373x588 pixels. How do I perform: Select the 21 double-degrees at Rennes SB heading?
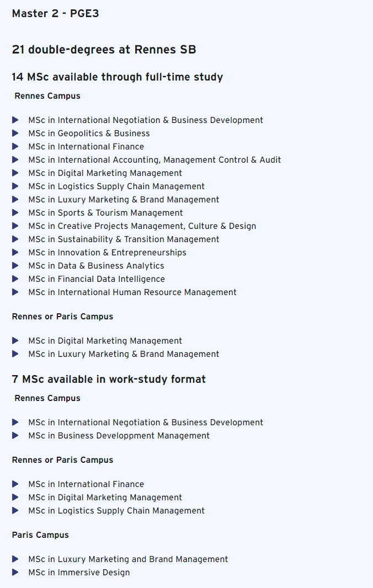(104, 50)
